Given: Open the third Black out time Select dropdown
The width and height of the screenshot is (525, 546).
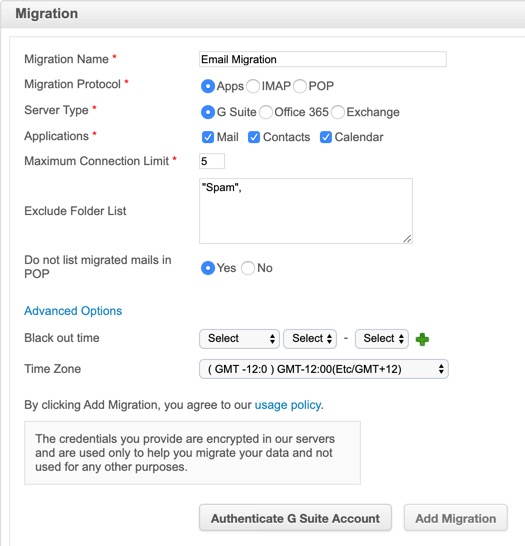Looking at the screenshot, I should tap(382, 339).
